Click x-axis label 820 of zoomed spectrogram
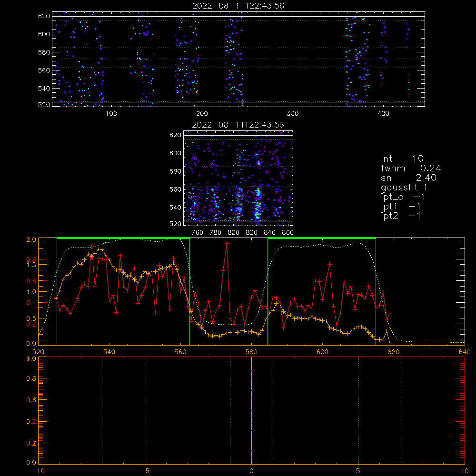This screenshot has height=476, width=476. coord(252,233)
